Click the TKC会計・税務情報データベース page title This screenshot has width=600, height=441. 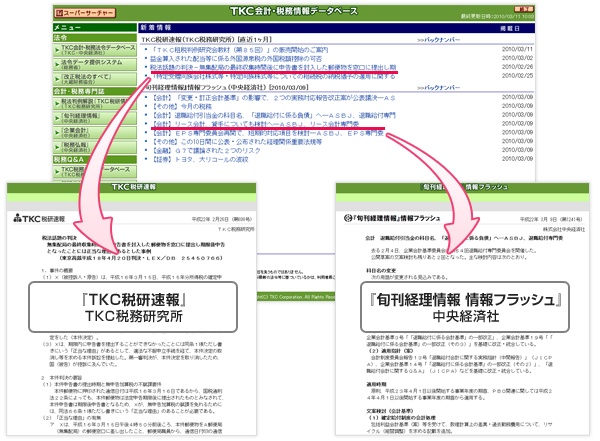[x=294, y=11]
